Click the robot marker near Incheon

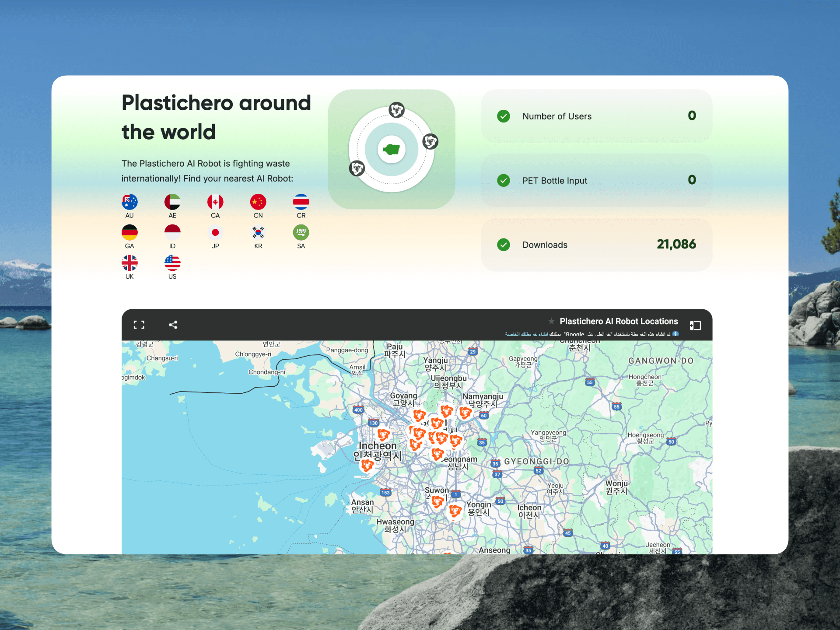point(384,434)
